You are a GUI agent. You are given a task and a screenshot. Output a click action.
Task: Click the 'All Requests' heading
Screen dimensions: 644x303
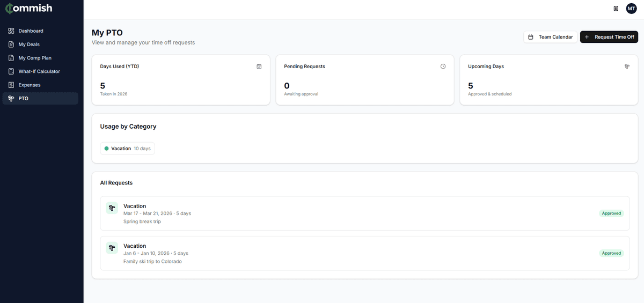pos(116,183)
